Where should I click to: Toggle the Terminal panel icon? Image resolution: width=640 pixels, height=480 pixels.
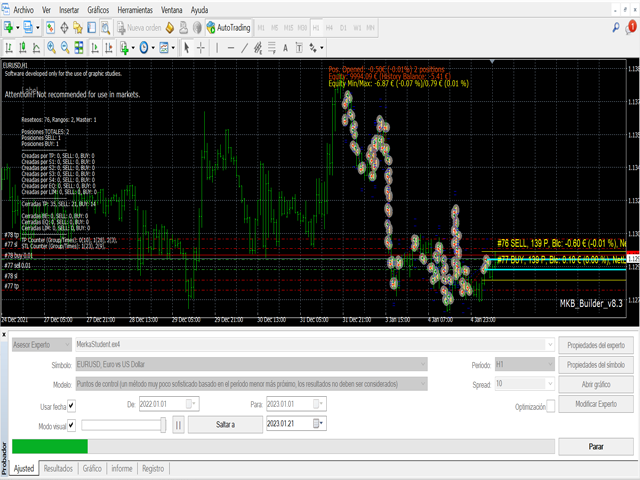coord(91,28)
